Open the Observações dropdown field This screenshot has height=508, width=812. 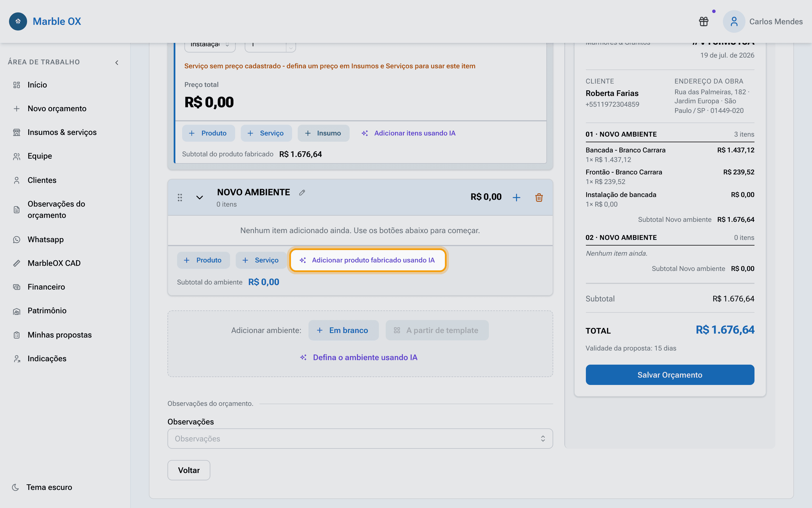360,439
